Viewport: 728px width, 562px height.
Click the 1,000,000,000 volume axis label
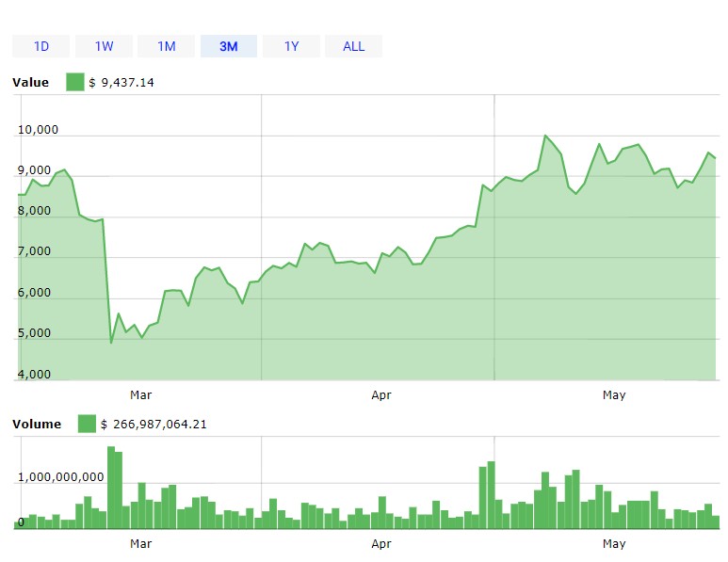coord(61,476)
